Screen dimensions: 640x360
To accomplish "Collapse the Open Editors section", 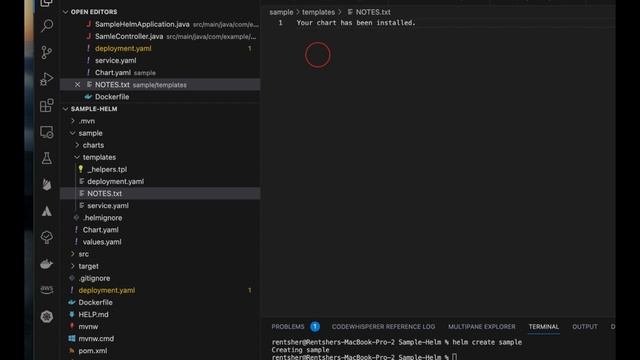I will pyautogui.click(x=65, y=12).
